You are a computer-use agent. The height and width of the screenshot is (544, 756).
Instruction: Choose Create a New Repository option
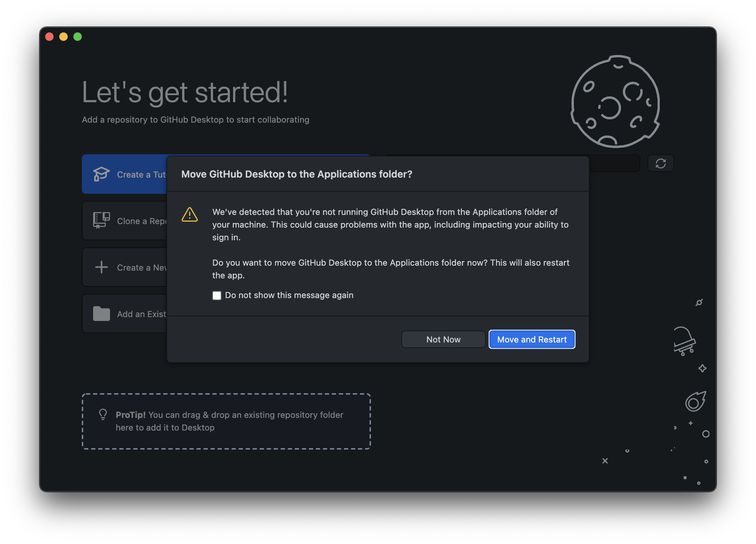click(124, 267)
